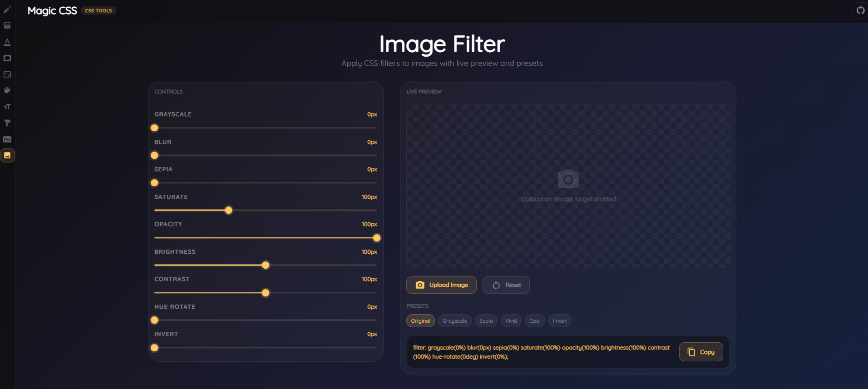Click the Brightness slider handle
Image resolution: width=868 pixels, height=389 pixels.
click(266, 265)
